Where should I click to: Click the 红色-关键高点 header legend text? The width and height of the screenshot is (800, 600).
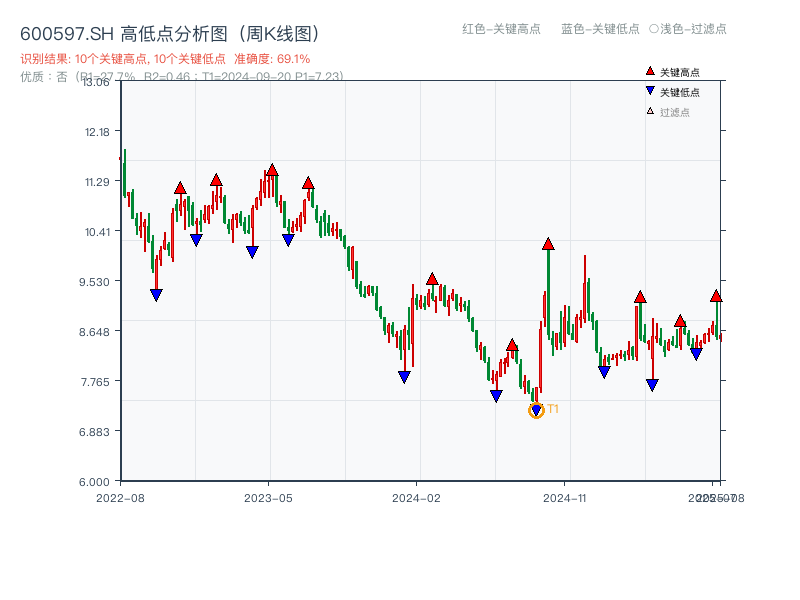501,29
